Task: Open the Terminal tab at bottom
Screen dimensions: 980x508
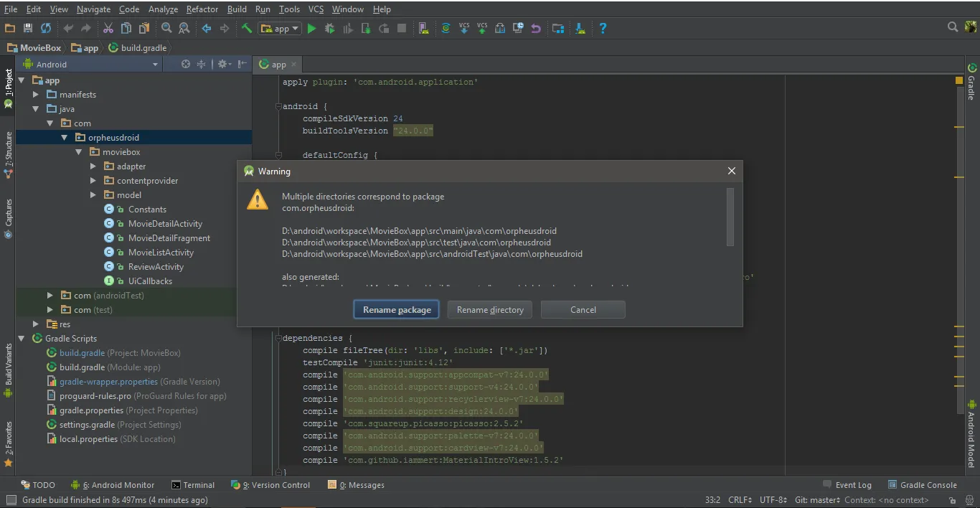Action: pyautogui.click(x=194, y=485)
